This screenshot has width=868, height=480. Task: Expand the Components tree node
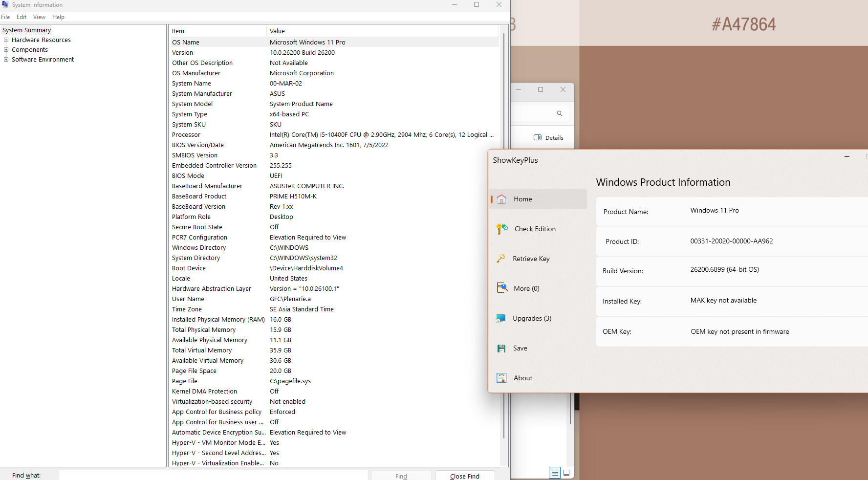[x=6, y=50]
